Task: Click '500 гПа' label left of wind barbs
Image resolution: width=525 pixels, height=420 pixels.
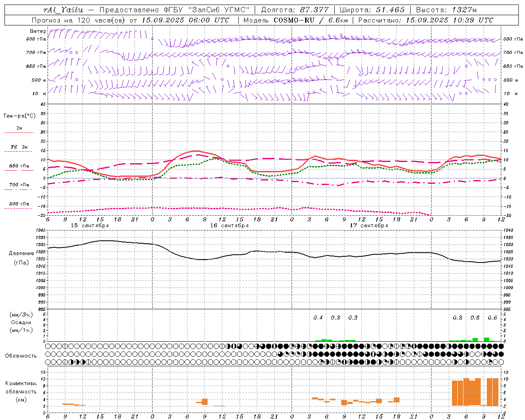Action: 36,39
